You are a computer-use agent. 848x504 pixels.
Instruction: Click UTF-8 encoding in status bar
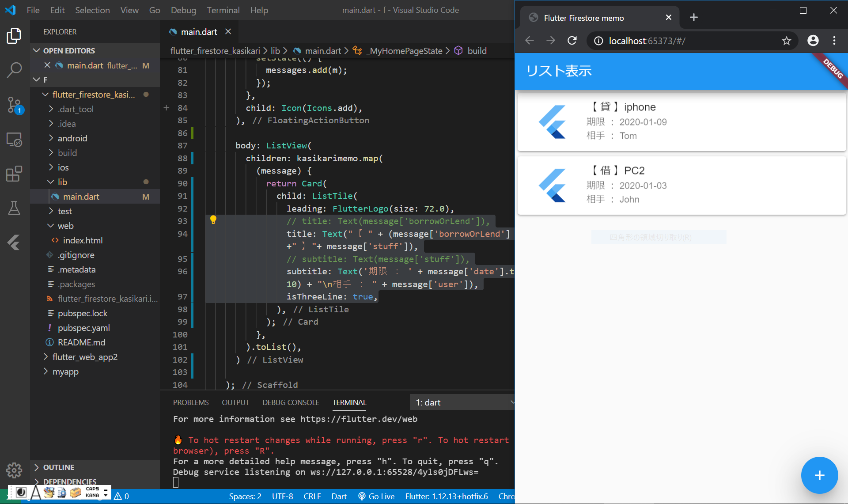[282, 496]
